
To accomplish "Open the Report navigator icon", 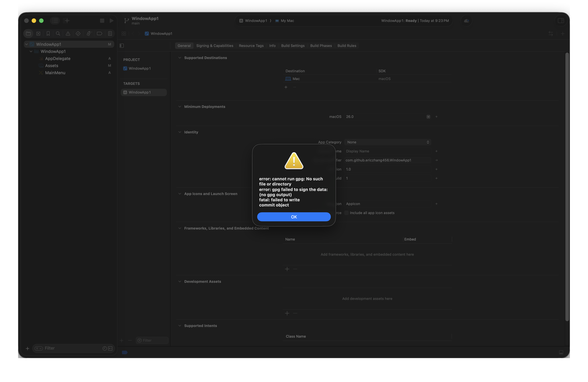I will [x=110, y=34].
